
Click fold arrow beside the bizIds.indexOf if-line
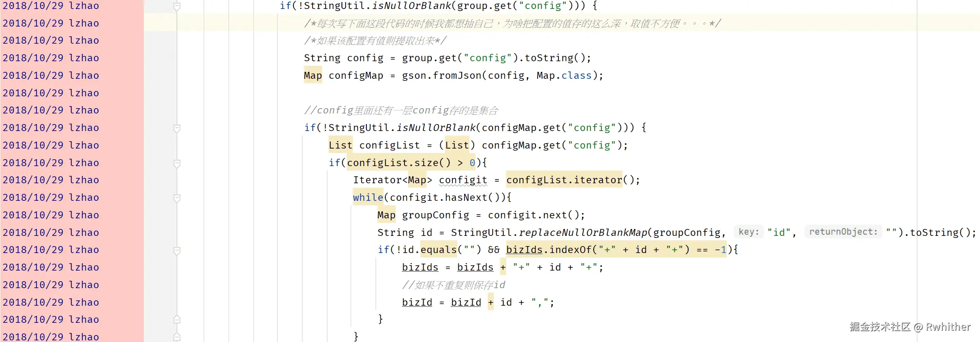click(177, 250)
